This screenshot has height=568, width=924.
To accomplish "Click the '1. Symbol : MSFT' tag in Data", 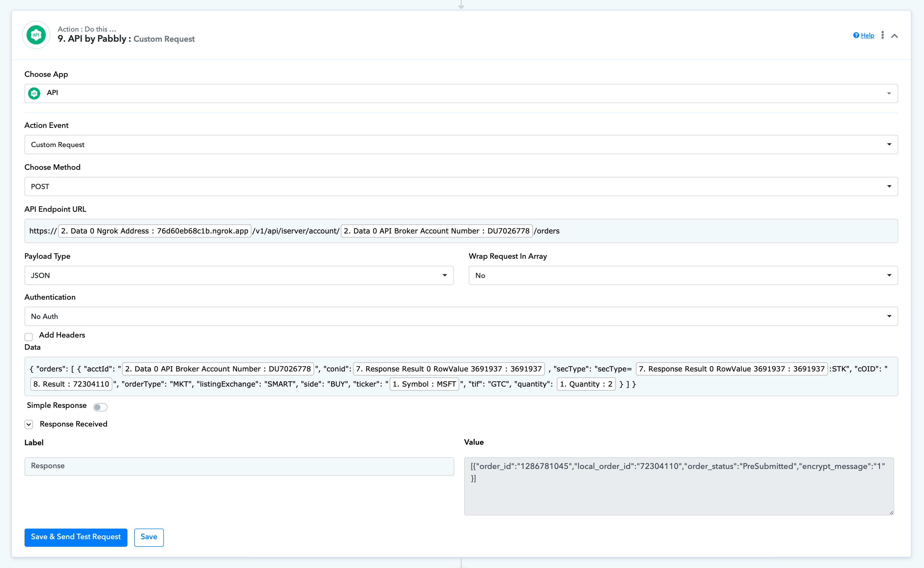I will click(x=424, y=384).
